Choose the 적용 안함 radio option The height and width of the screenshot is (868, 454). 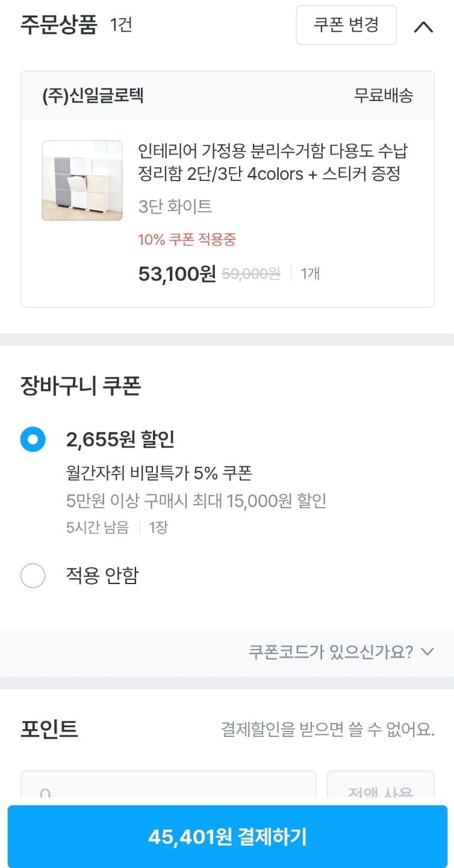point(33,576)
